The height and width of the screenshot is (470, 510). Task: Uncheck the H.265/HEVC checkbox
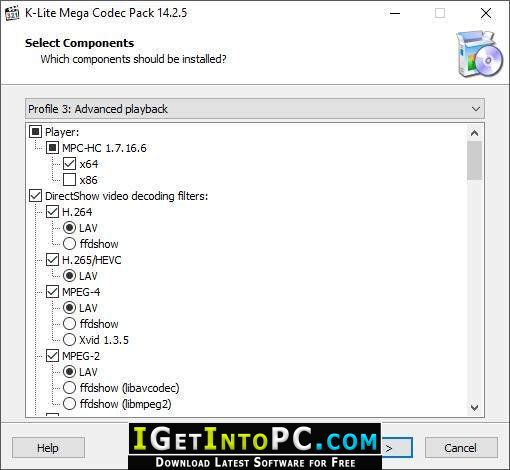click(52, 260)
